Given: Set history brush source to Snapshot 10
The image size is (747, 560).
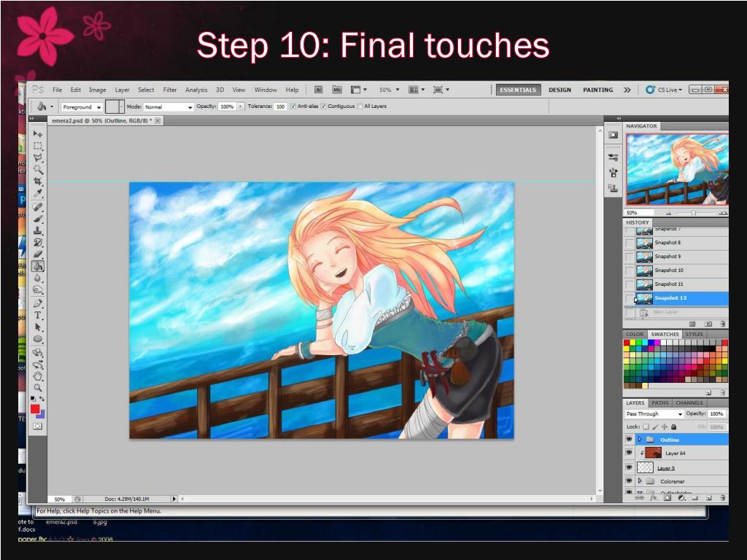Looking at the screenshot, I should point(630,271).
